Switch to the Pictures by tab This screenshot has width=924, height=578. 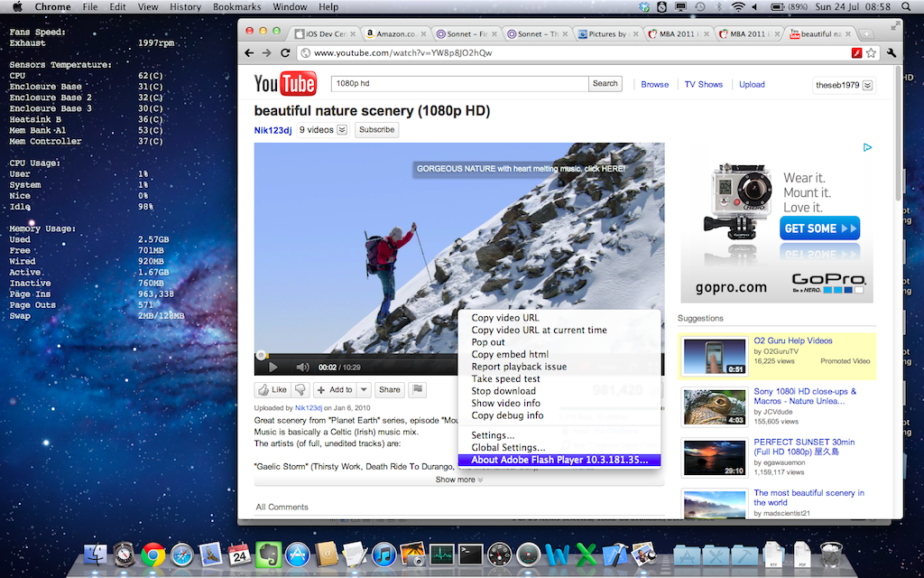(x=607, y=34)
